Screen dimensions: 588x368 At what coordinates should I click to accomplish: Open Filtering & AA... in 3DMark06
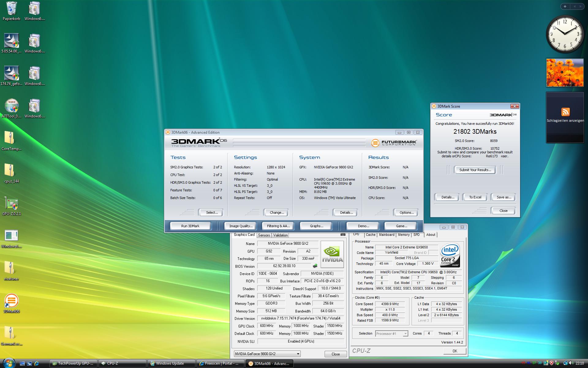tap(278, 226)
